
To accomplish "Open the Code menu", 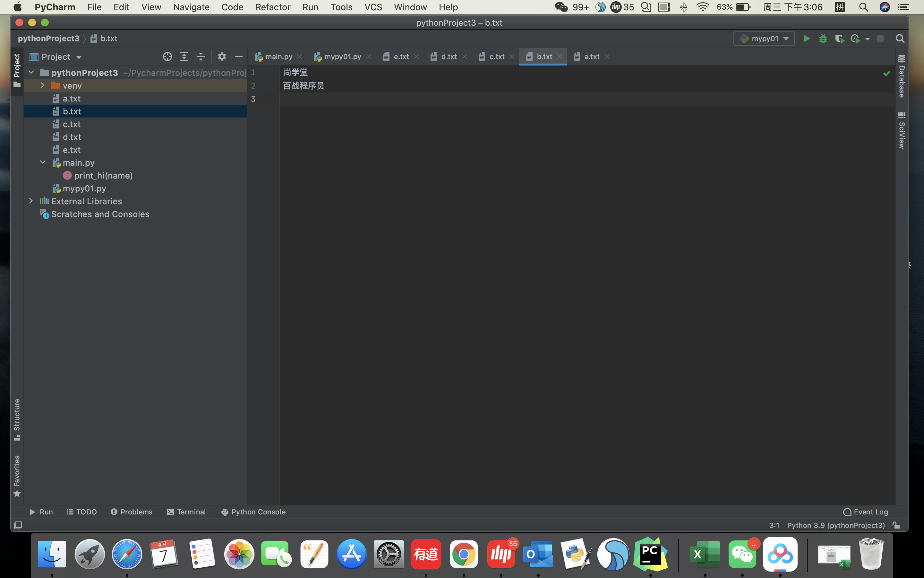I will pos(232,7).
